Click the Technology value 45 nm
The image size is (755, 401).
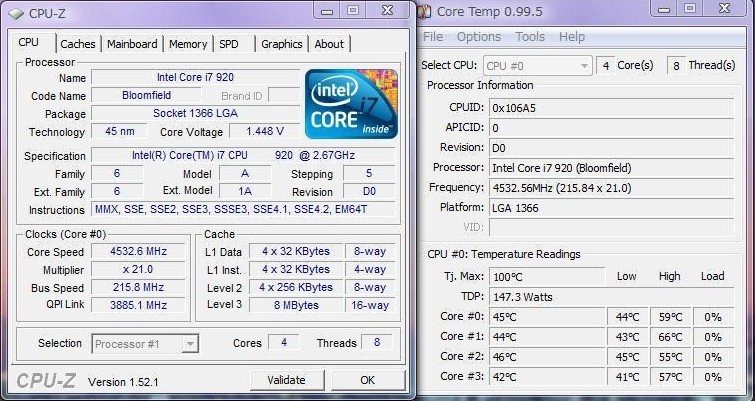(x=119, y=131)
